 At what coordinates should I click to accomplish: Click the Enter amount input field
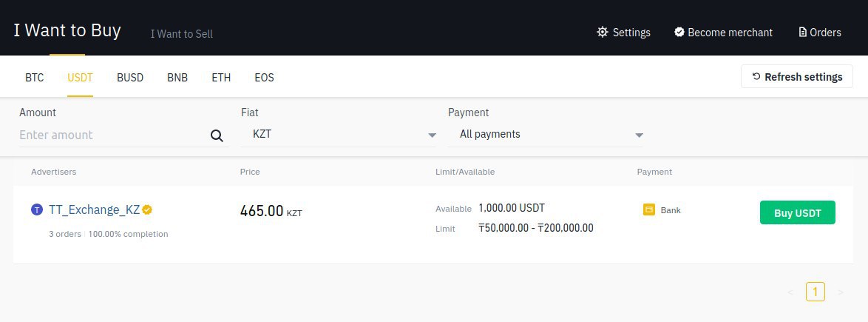pos(113,135)
